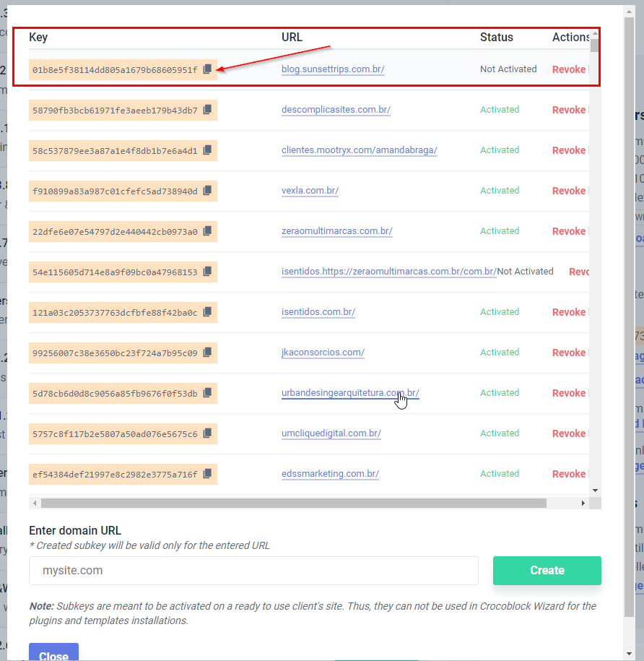
Task: Revoke the jkaconsorcios.com subkey
Action: pos(568,353)
